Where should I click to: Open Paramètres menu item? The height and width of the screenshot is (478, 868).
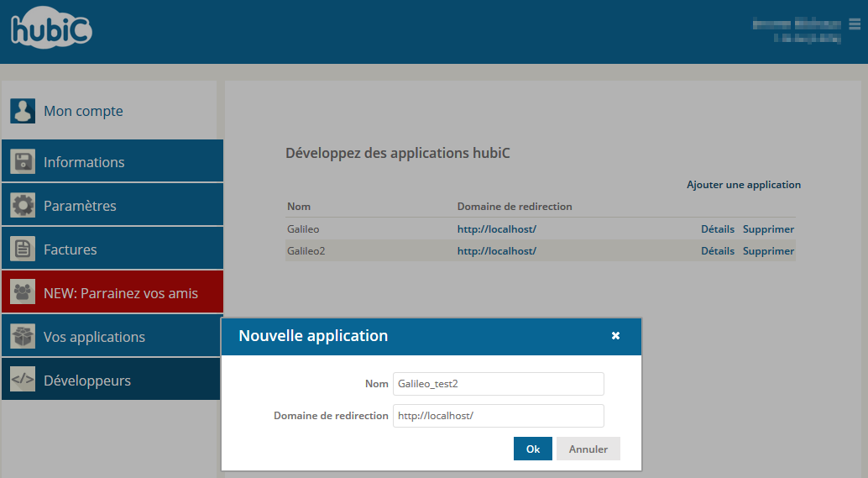(x=112, y=204)
